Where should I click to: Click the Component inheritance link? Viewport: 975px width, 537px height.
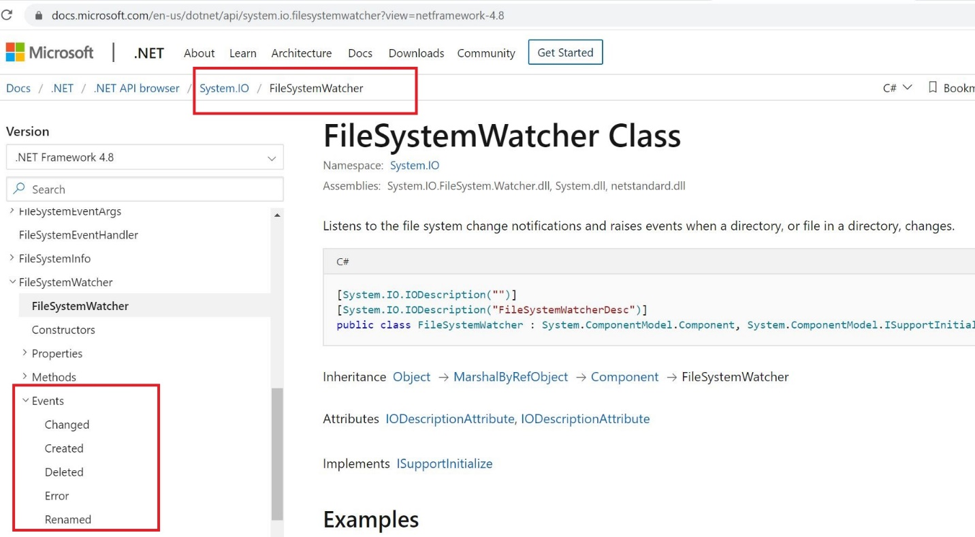coord(624,377)
